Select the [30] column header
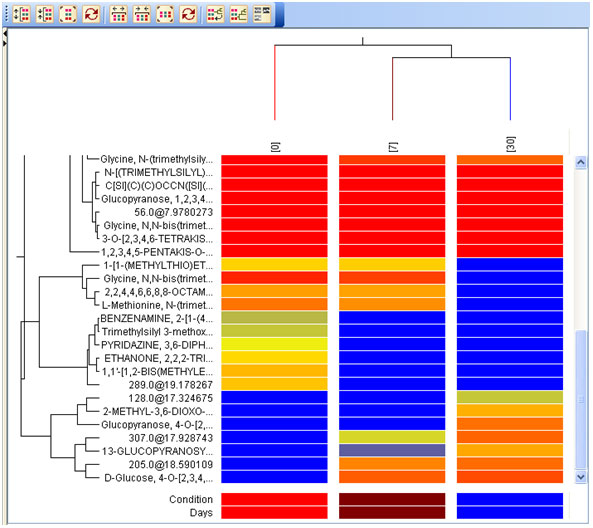Screen dimensions: 593x528 (x=510, y=144)
